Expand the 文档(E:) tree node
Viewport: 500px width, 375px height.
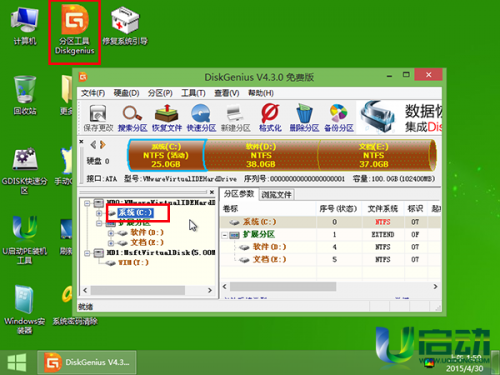click(x=111, y=243)
